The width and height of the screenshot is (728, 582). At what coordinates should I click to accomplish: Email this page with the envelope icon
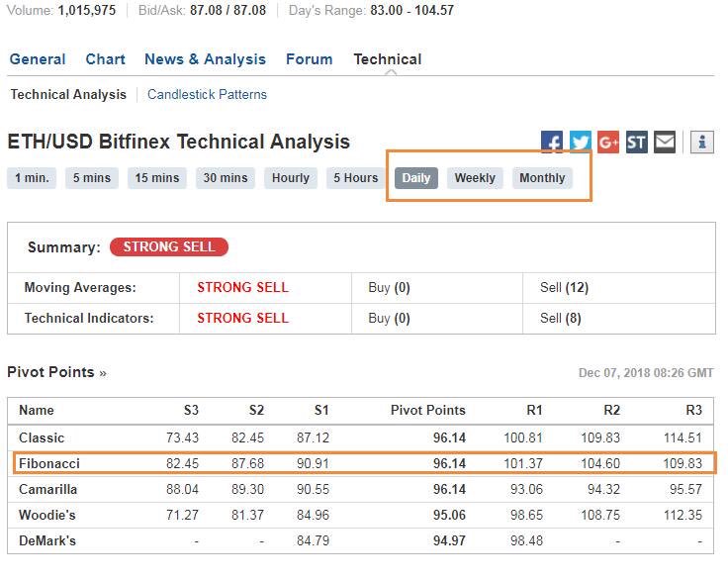(665, 142)
